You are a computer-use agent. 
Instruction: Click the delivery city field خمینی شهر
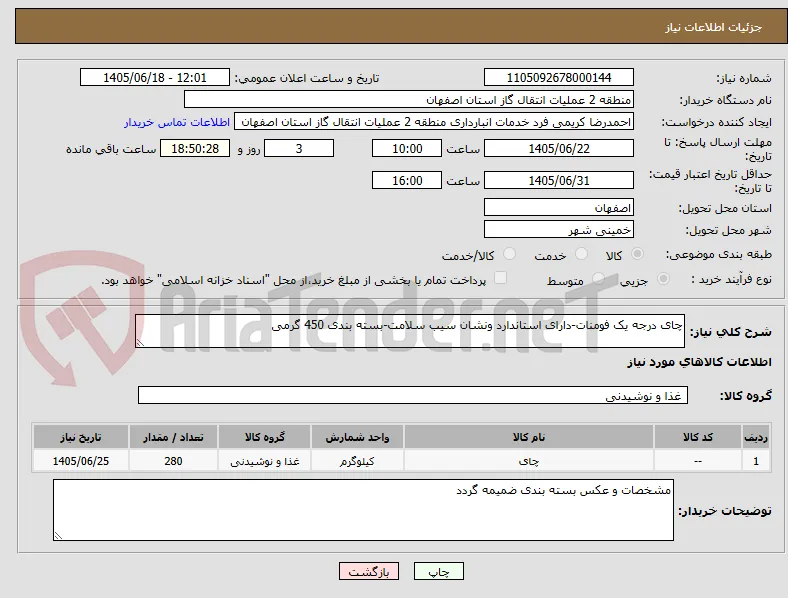coord(558,230)
